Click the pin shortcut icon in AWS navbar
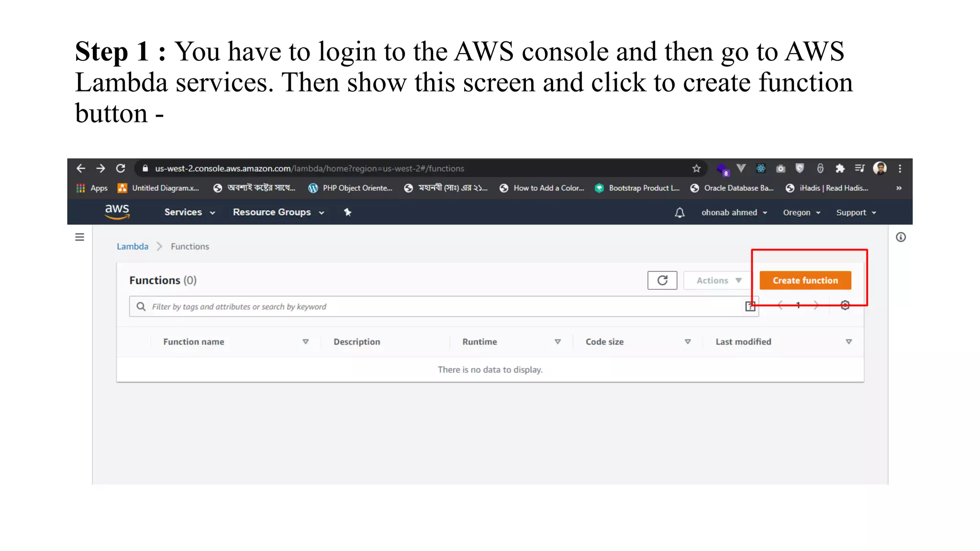Screen dimensions: 980x551 [x=348, y=212]
